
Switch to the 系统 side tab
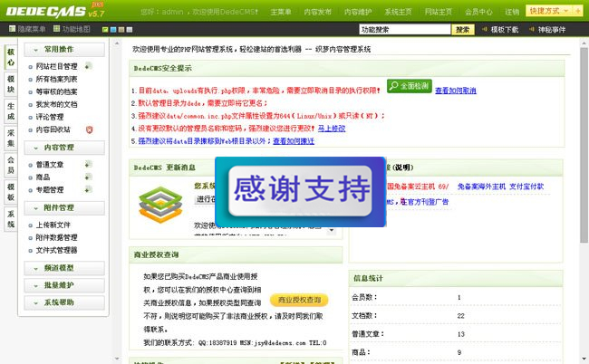11,219
